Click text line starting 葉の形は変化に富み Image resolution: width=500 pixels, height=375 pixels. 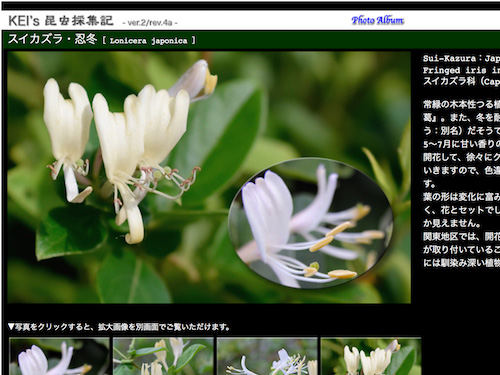point(461,197)
